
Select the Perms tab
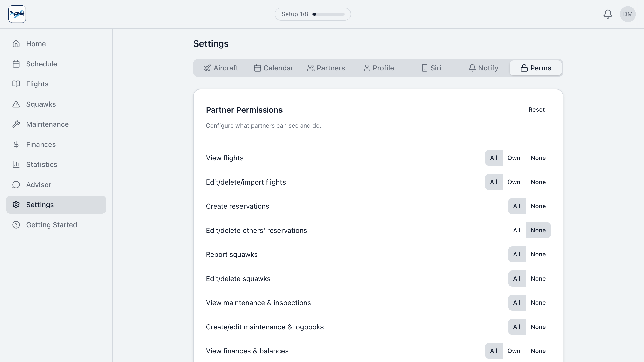[x=536, y=68]
